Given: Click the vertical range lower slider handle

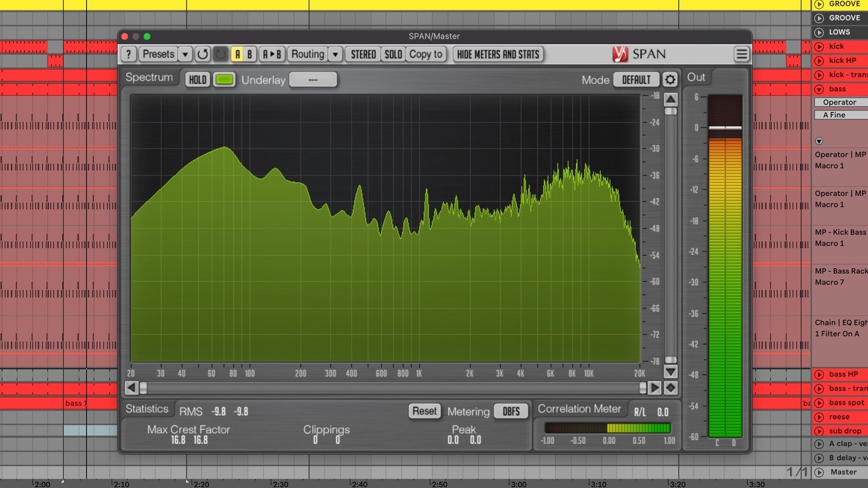Looking at the screenshot, I should point(671,360).
